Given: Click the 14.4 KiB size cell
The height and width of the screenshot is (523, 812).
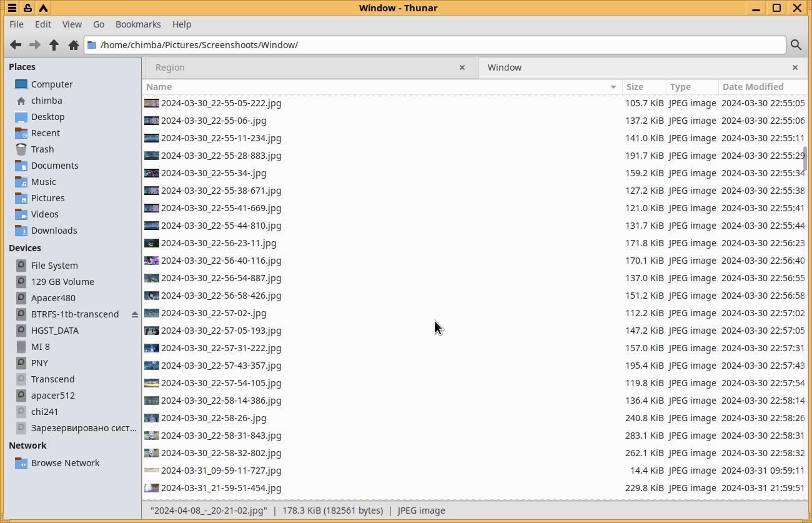Looking at the screenshot, I should tap(647, 471).
